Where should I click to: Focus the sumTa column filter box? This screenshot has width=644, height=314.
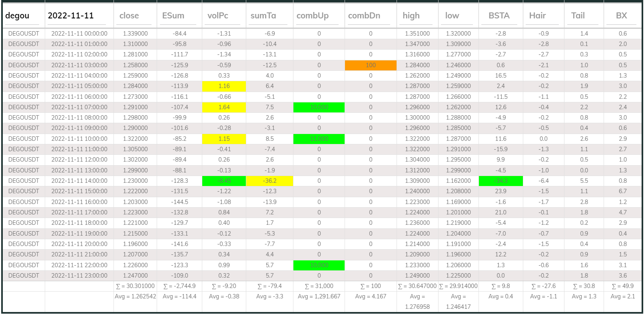click(269, 16)
